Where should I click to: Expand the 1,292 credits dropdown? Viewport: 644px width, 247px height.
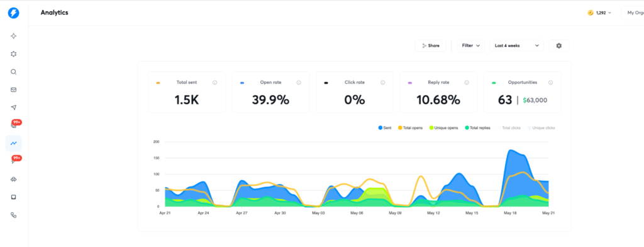(599, 13)
